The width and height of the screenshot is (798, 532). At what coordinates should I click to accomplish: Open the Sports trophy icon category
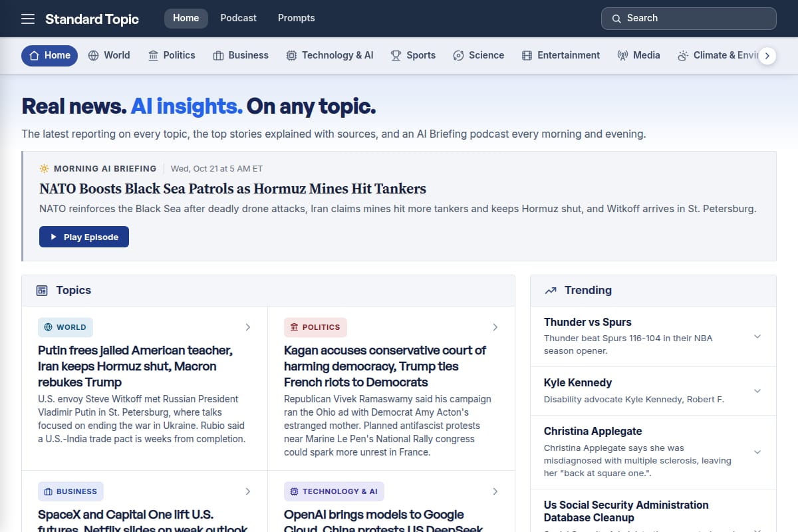pyautogui.click(x=396, y=56)
